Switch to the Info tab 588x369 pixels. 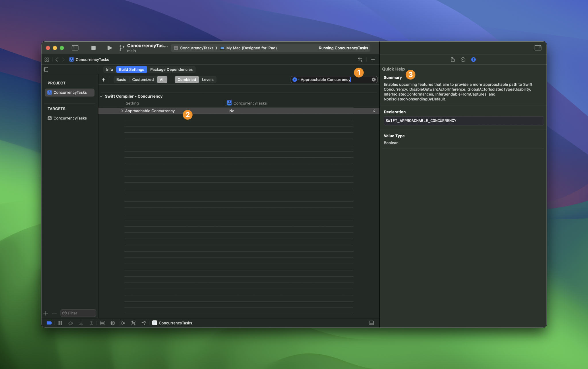click(x=109, y=69)
